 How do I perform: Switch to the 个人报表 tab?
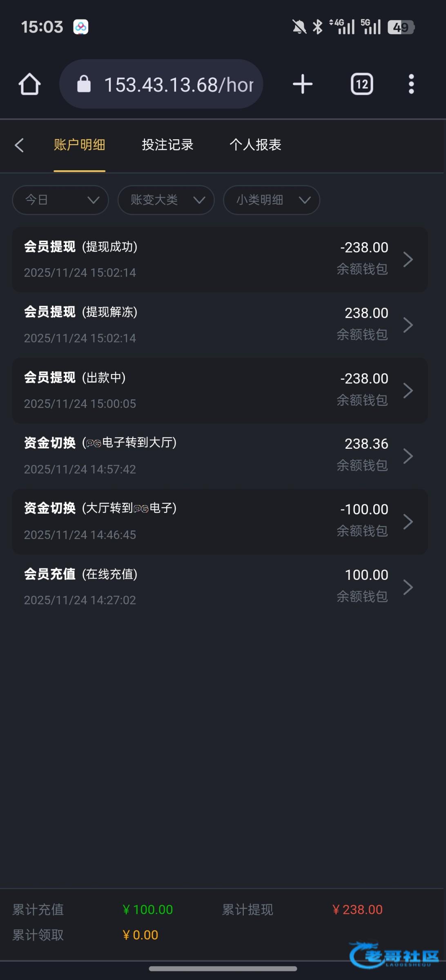(255, 145)
